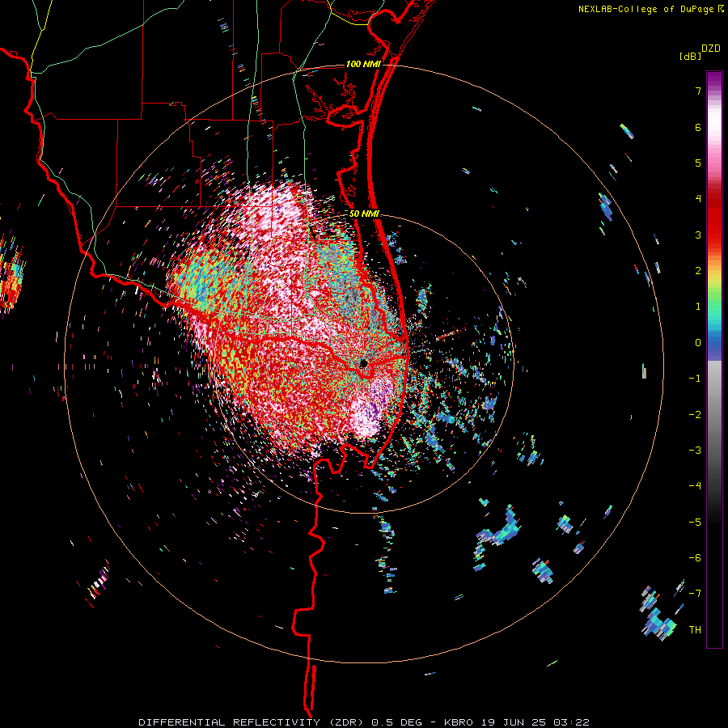The height and width of the screenshot is (728, 728).
Task: Click the -1 value on color scale
Action: click(x=695, y=379)
